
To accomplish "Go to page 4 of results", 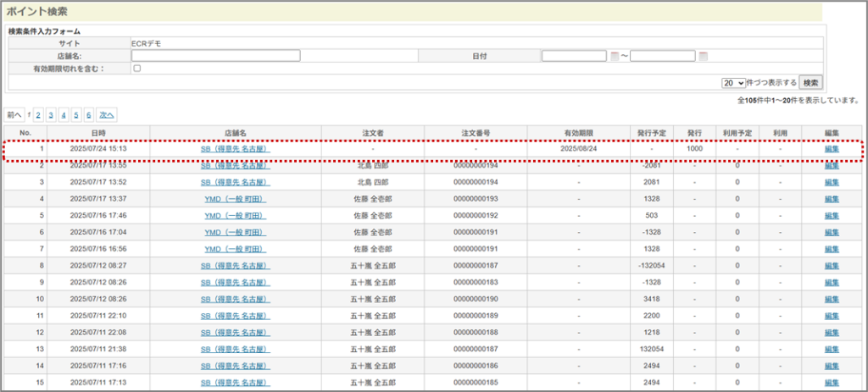I will point(64,114).
